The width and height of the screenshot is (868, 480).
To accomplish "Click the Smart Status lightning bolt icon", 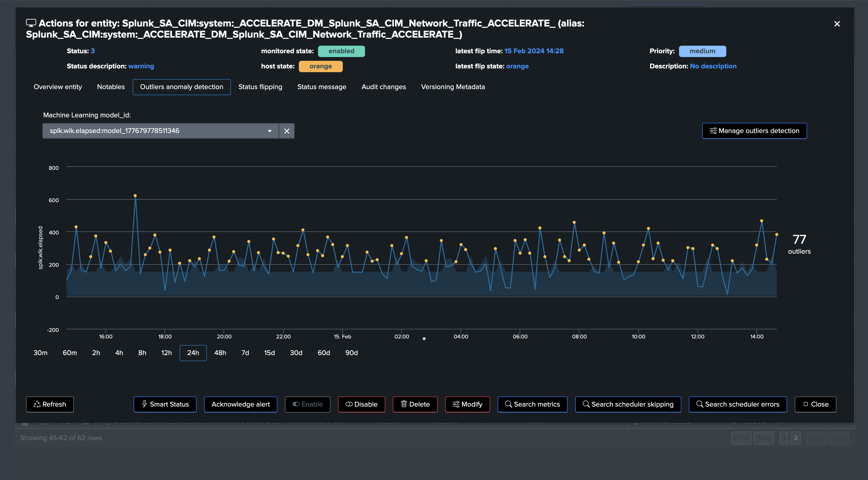I will click(x=144, y=404).
